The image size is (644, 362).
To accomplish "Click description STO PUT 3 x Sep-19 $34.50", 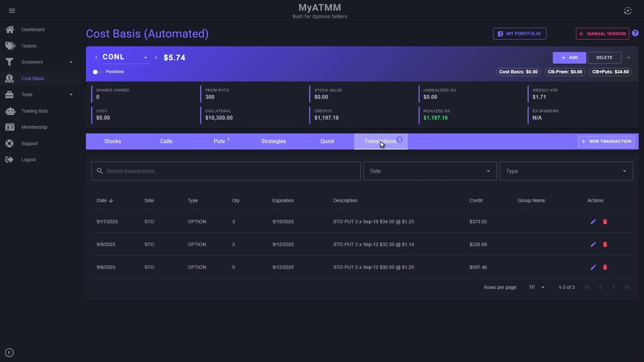I will 373,222.
